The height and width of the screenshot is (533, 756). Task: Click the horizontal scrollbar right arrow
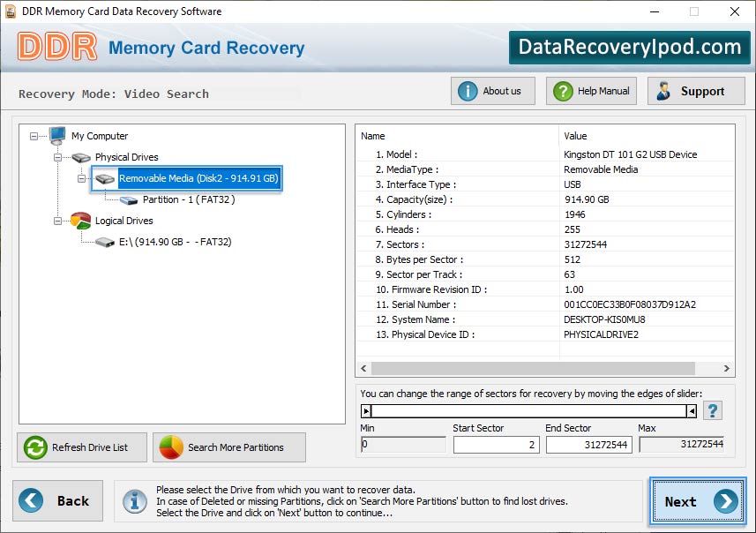pyautogui.click(x=727, y=369)
